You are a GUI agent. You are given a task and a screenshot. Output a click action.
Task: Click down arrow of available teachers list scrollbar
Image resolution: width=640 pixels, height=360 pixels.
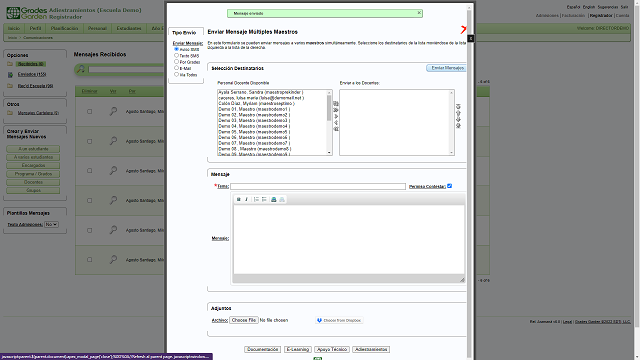[329, 153]
